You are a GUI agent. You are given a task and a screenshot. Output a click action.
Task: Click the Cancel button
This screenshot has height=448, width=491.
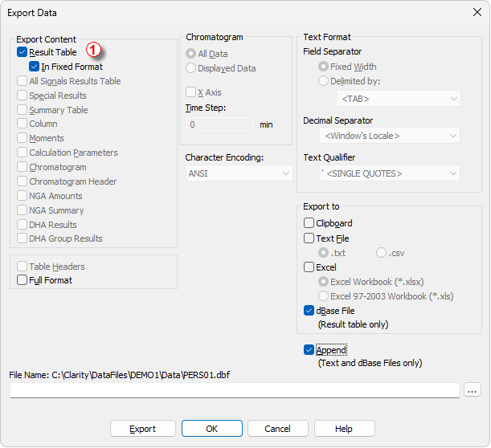point(278,429)
